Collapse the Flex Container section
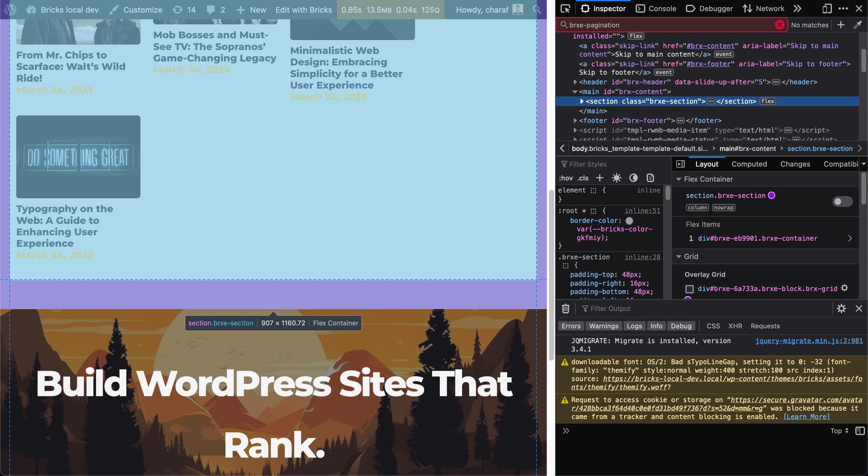This screenshot has width=868, height=476. click(x=679, y=179)
